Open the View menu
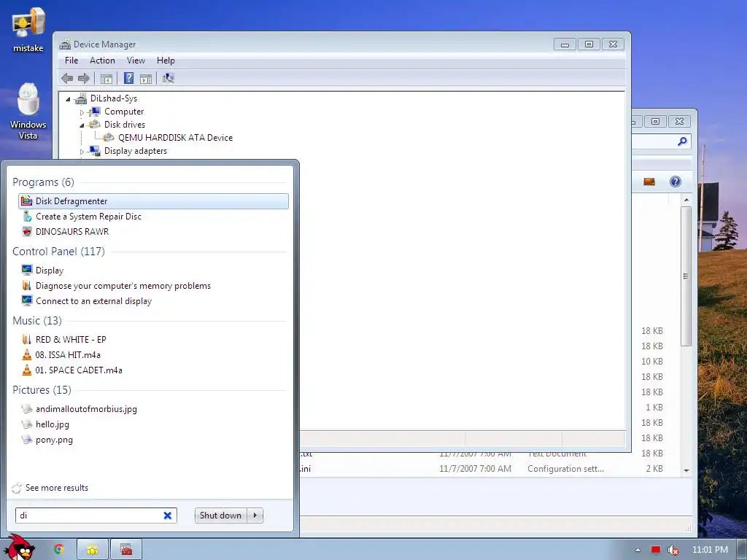The width and height of the screenshot is (747, 560). pyautogui.click(x=136, y=61)
